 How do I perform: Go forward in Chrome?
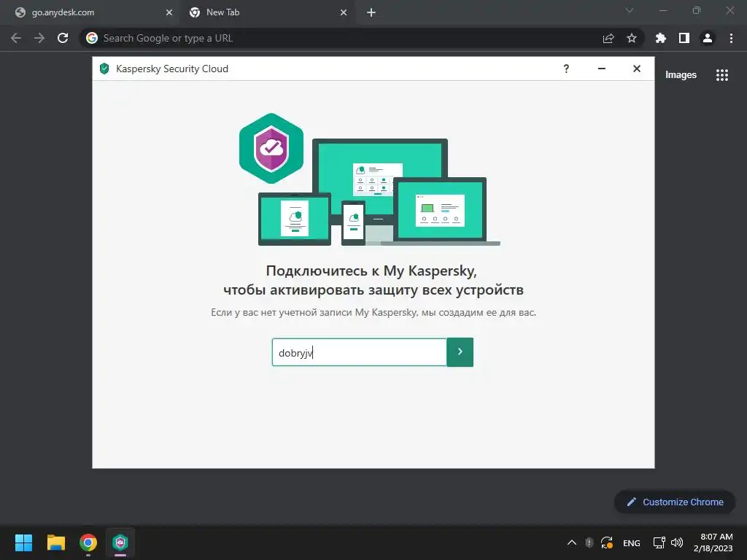(39, 38)
